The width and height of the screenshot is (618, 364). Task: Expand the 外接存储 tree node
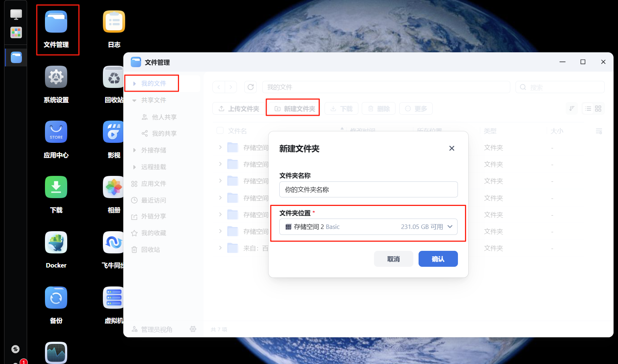pos(134,150)
